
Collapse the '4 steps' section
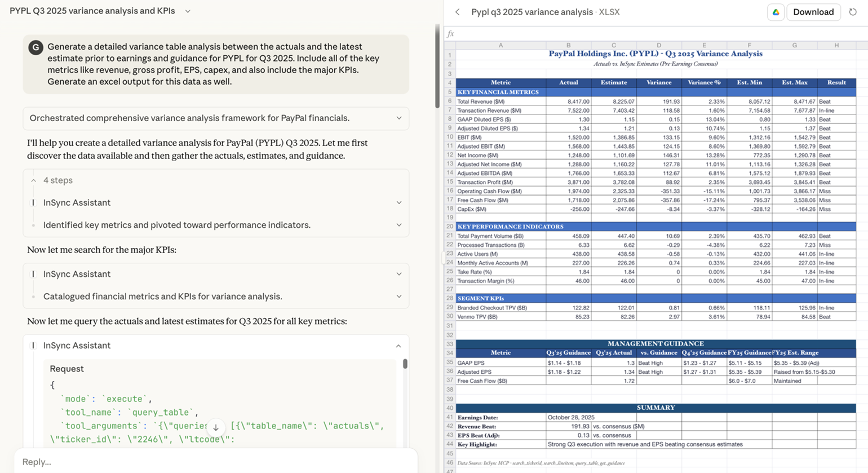point(33,180)
